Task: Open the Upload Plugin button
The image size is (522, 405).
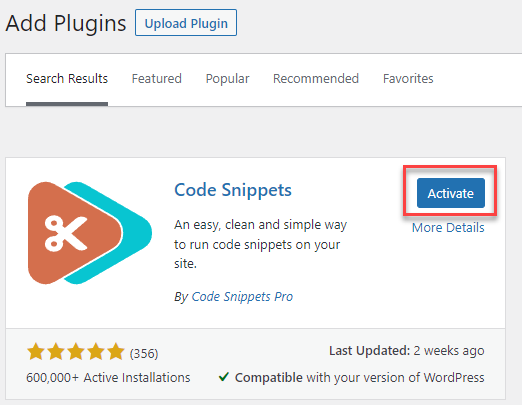Action: [x=186, y=23]
